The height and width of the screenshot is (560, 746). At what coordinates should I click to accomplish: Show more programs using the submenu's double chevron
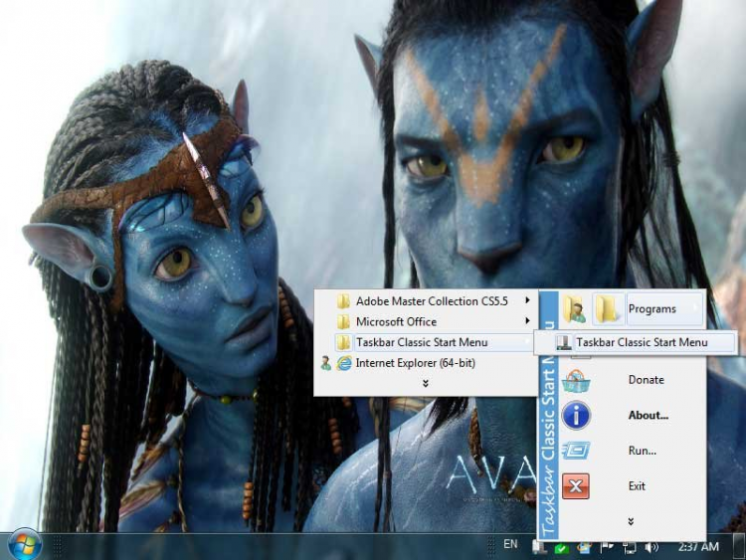tap(426, 384)
